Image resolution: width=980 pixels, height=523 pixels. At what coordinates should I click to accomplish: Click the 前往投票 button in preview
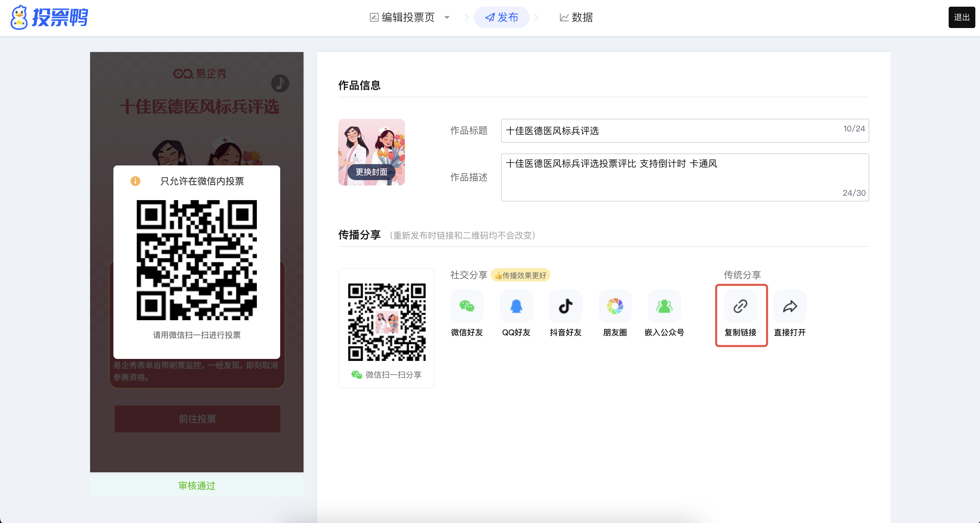pyautogui.click(x=197, y=419)
